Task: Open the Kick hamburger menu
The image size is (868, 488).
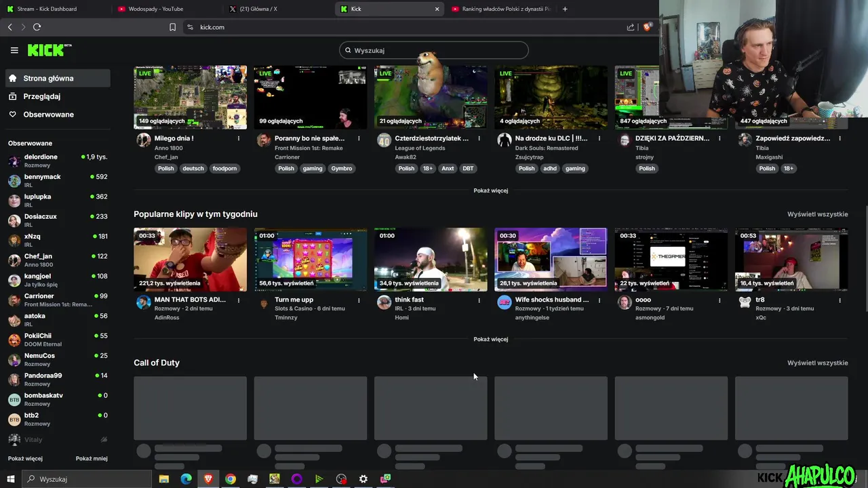Action: click(14, 50)
